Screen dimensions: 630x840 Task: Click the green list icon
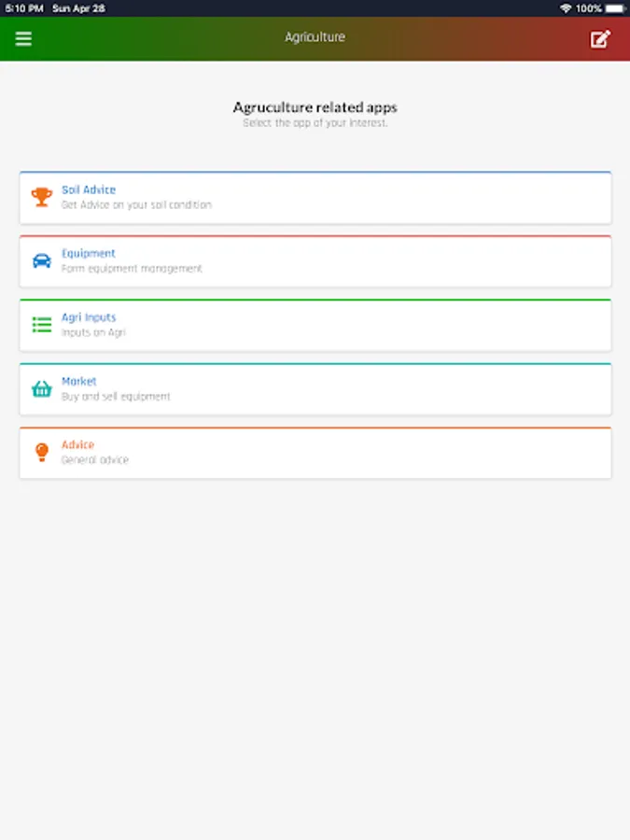42,325
